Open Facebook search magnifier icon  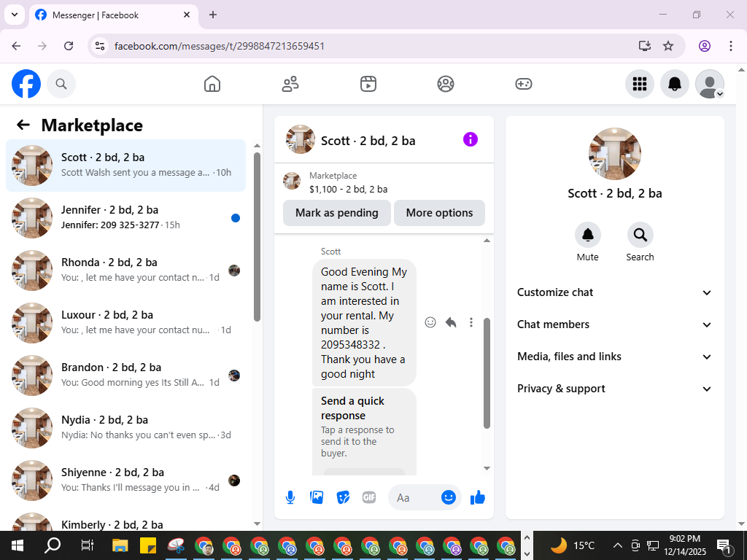[61, 84]
